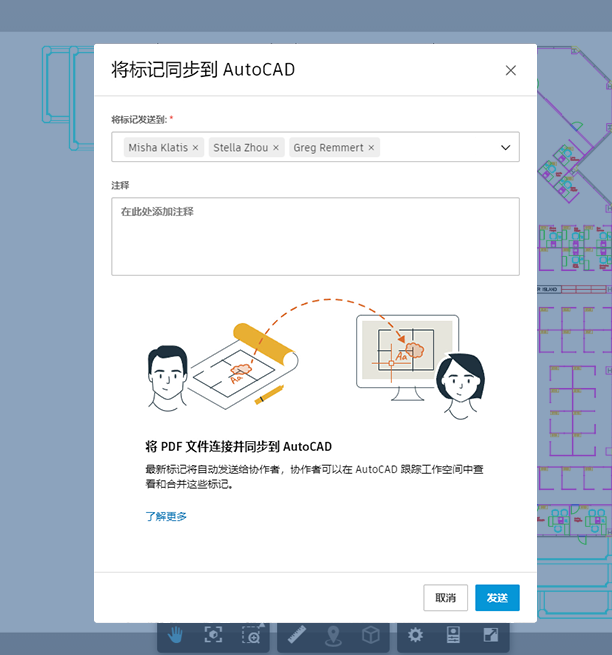Select the measure ruler tool

tap(297, 635)
